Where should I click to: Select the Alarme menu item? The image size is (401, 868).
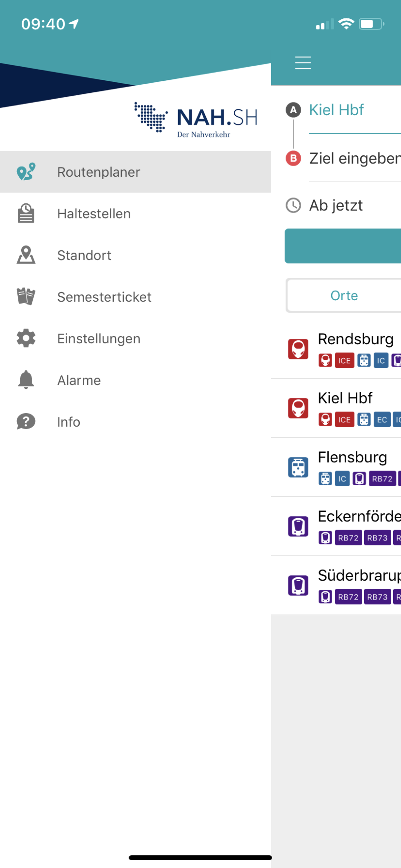[x=136, y=380]
